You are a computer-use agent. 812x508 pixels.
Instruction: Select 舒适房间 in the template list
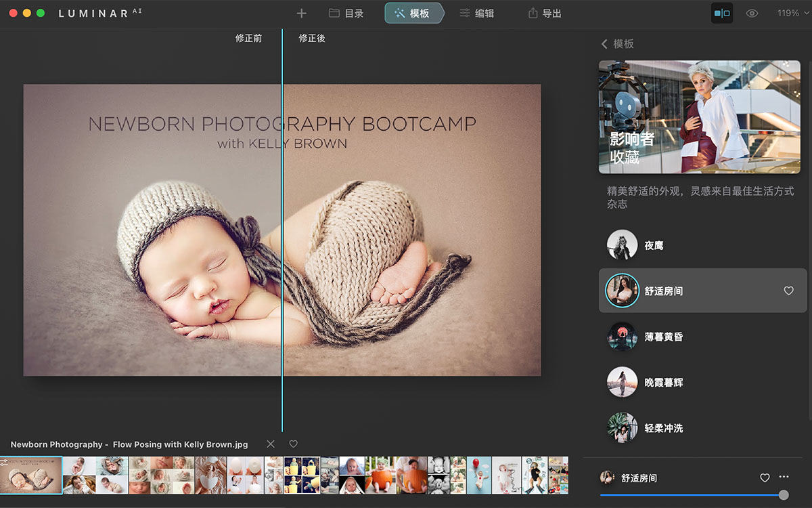[x=703, y=291]
